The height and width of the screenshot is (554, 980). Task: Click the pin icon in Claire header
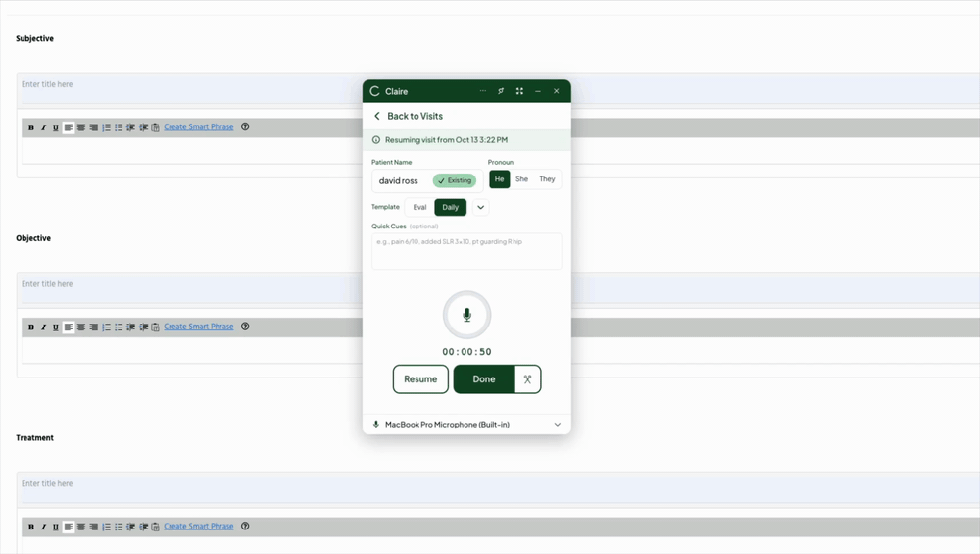(x=501, y=91)
